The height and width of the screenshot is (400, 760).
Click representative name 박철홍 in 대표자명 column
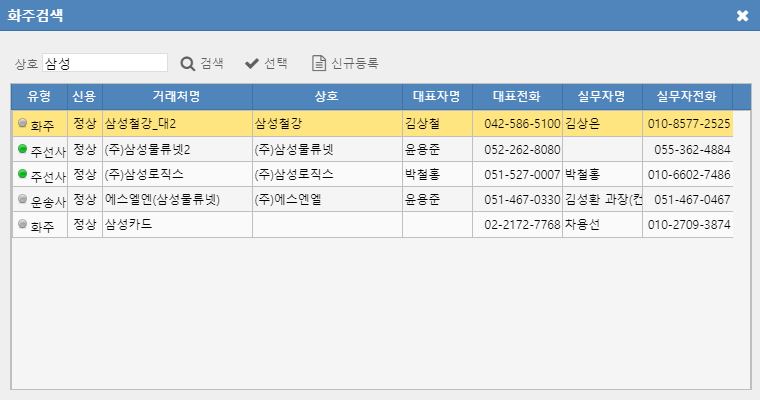pyautogui.click(x=422, y=174)
